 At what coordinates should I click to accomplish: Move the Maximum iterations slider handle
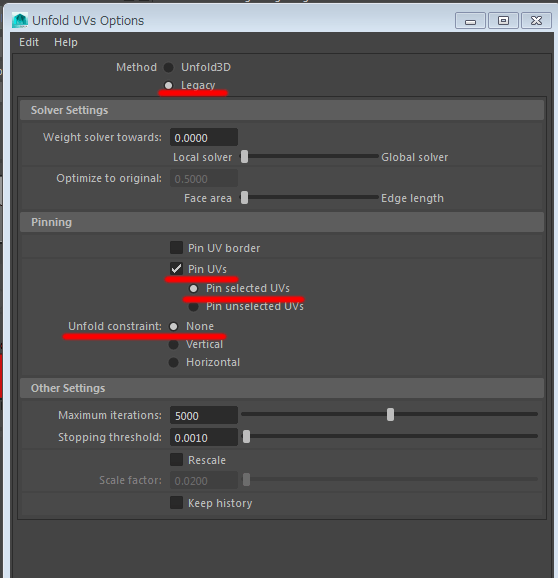point(390,415)
